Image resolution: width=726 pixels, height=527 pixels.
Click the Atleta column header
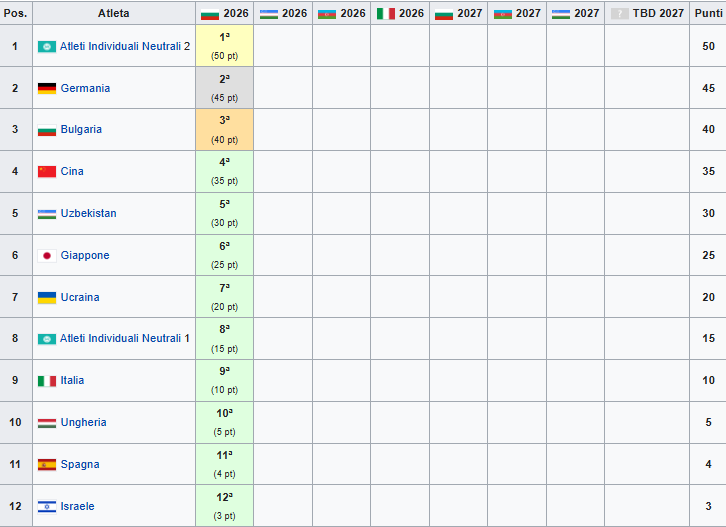113,14
